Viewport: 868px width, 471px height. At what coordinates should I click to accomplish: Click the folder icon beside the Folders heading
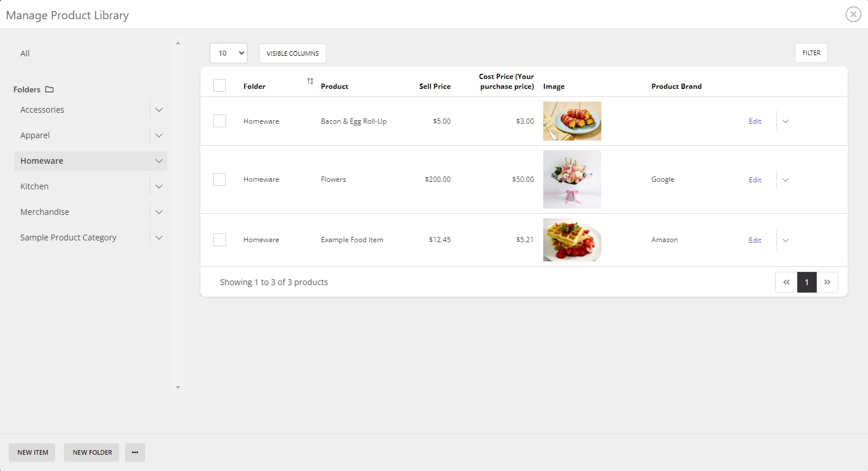[x=49, y=89]
